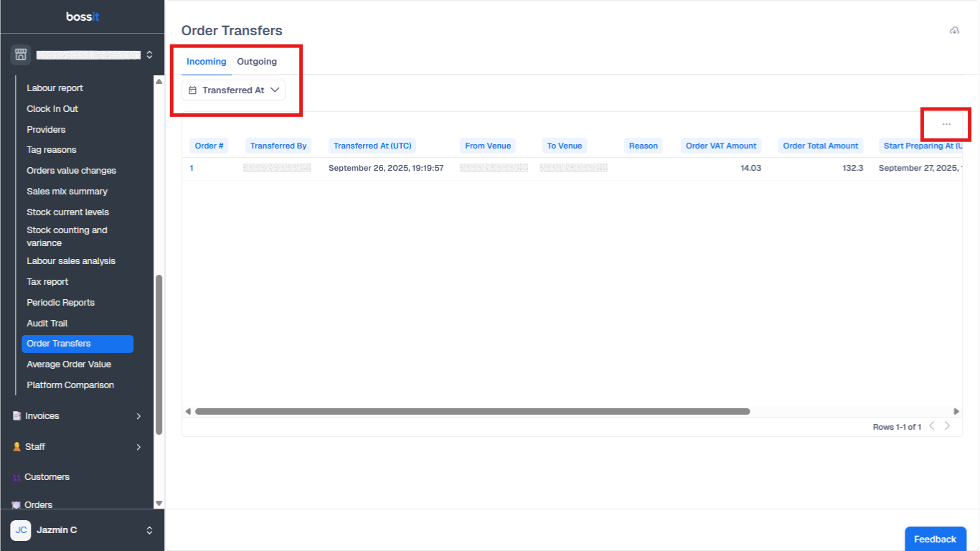Expand the Staff menu section

pyautogui.click(x=138, y=447)
